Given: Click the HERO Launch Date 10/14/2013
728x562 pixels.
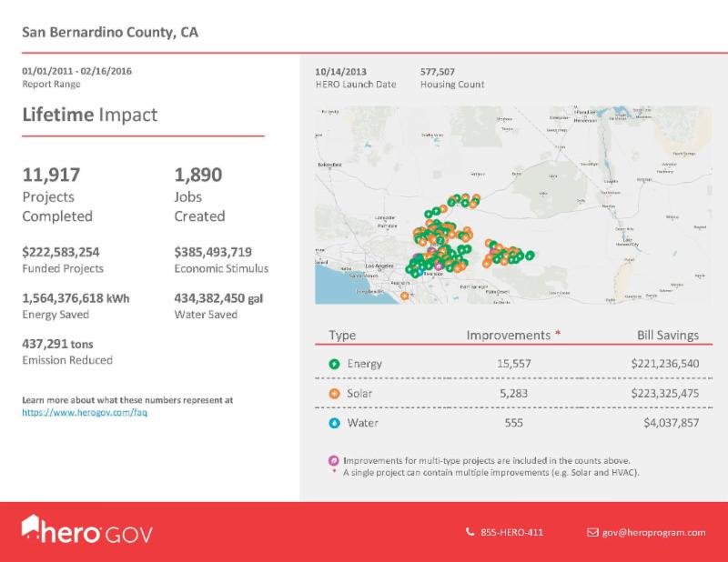Looking at the screenshot, I should (340, 72).
